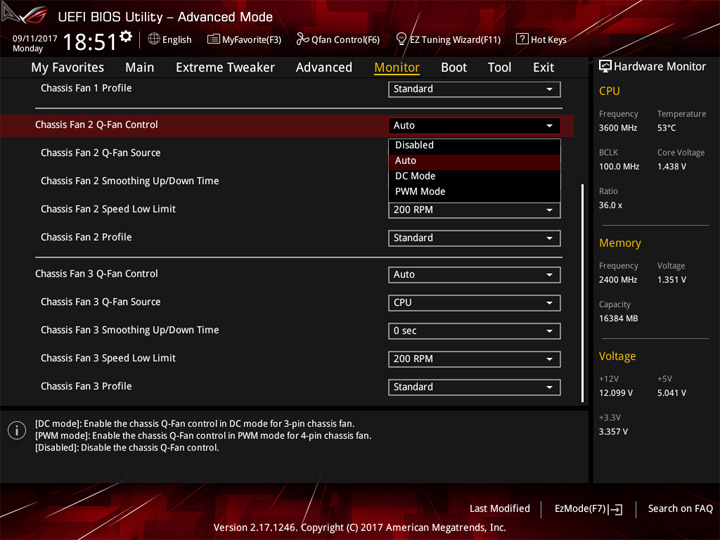Click CPU frequency value 3600 MHz
This screenshot has width=720, height=540.
618,128
